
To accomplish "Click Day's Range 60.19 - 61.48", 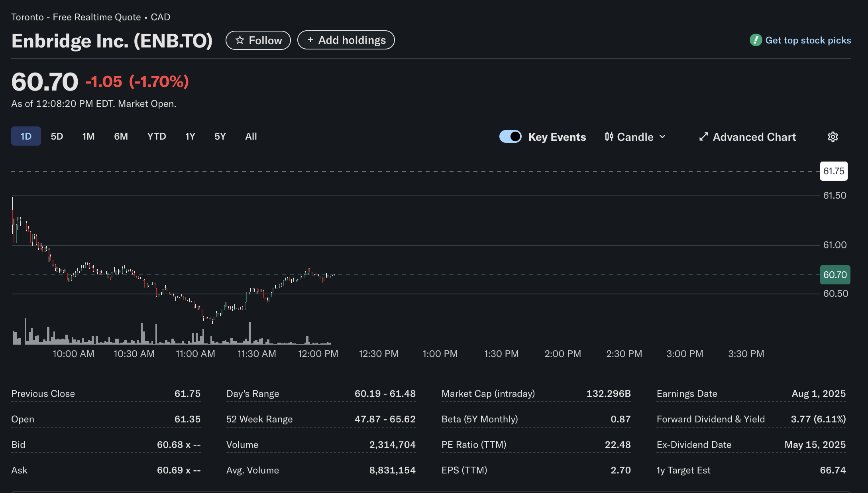I will (x=385, y=394).
